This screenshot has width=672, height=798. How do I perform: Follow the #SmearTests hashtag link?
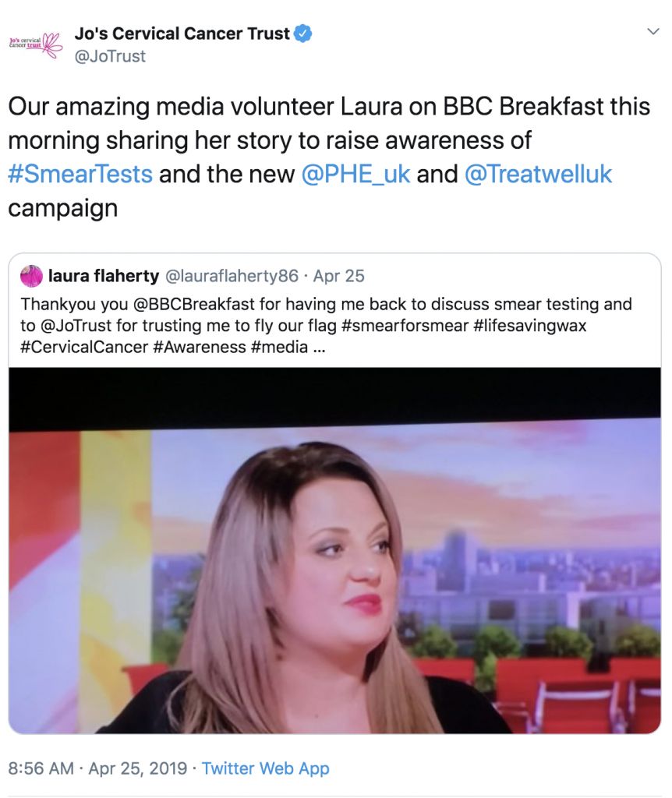click(80, 174)
